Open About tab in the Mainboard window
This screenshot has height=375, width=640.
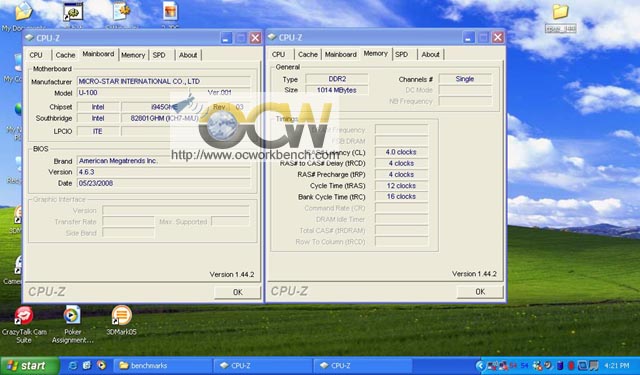tap(188, 55)
